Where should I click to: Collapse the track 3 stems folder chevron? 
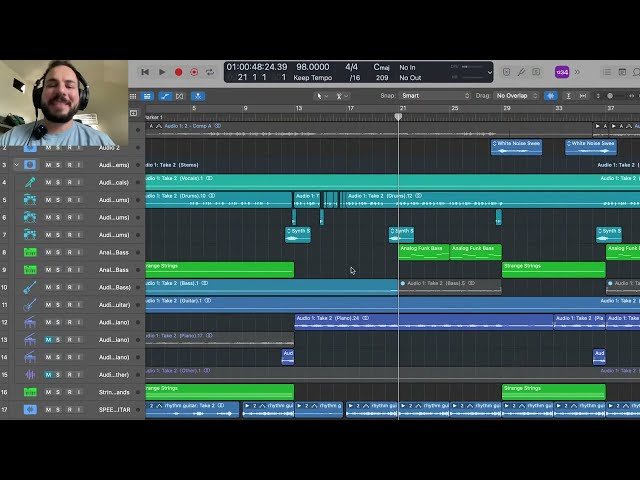coord(17,165)
